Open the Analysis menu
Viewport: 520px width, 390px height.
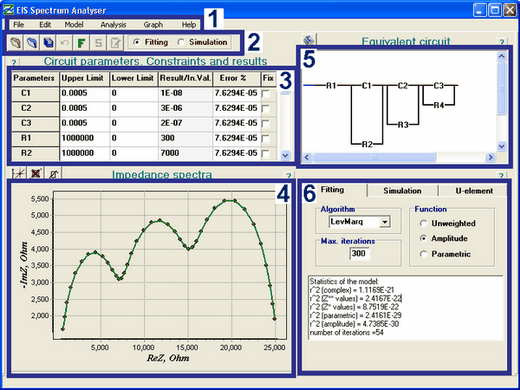(x=113, y=25)
